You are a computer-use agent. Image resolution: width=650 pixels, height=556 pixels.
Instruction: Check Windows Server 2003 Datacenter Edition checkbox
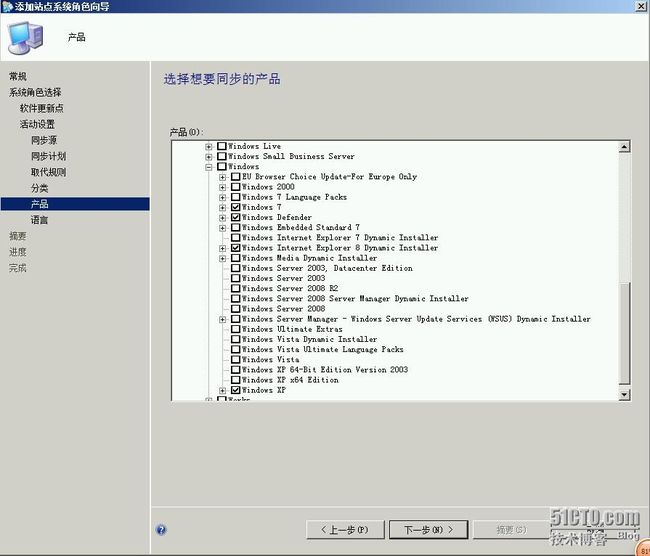(236, 268)
